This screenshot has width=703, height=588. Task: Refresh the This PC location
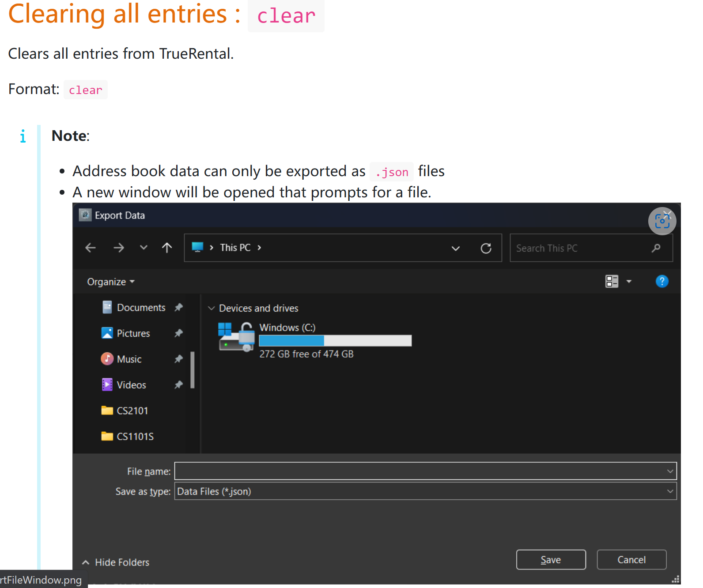(486, 248)
